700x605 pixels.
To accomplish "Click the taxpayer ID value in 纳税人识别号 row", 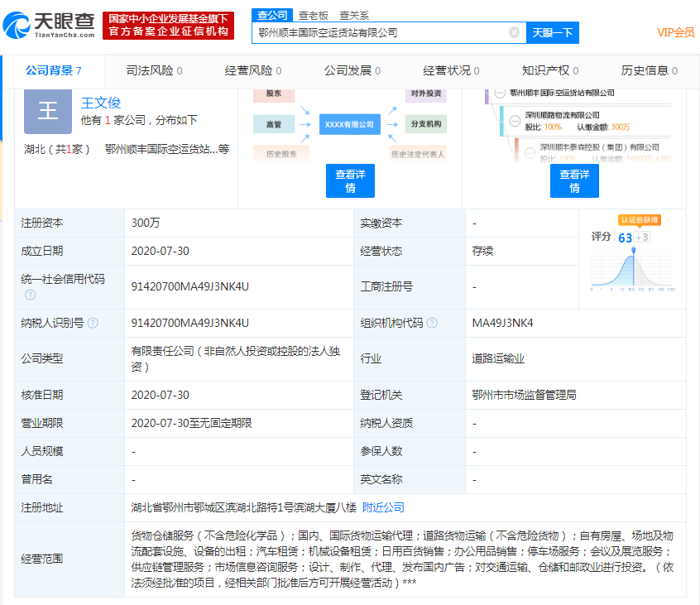I will click(x=189, y=323).
